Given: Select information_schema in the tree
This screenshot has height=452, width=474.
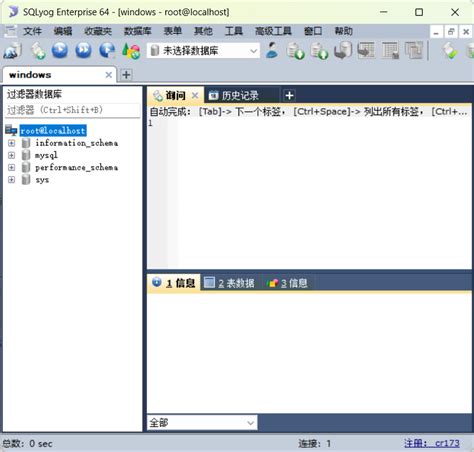Looking at the screenshot, I should pyautogui.click(x=77, y=143).
